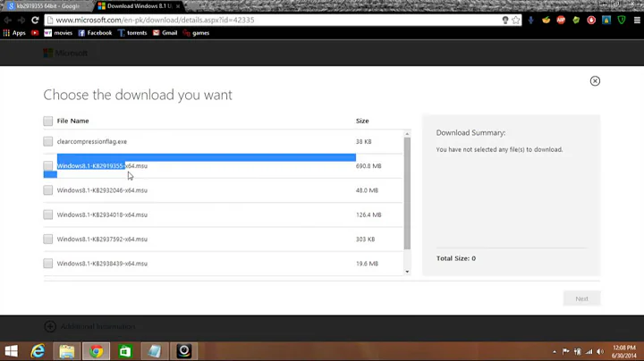644x361 pixels.
Task: Check Windows8.1-KB2938439-x64.msu checkbox
Action: pyautogui.click(x=48, y=264)
